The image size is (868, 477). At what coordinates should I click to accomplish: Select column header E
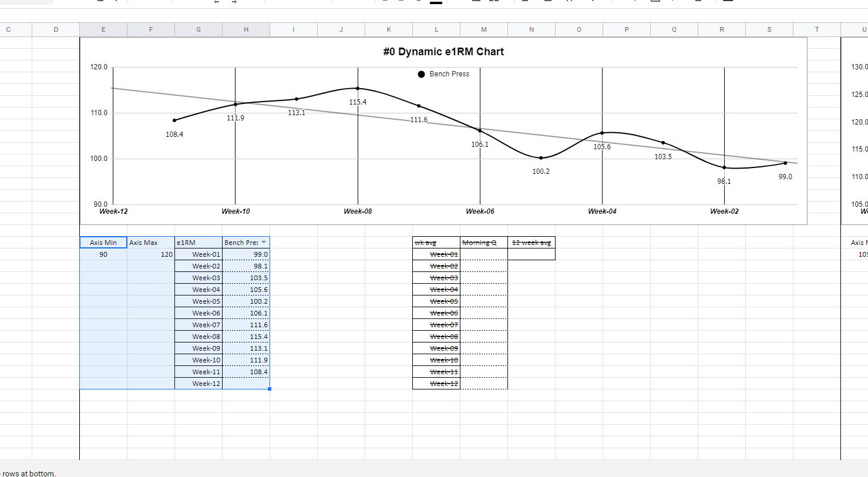pyautogui.click(x=103, y=29)
